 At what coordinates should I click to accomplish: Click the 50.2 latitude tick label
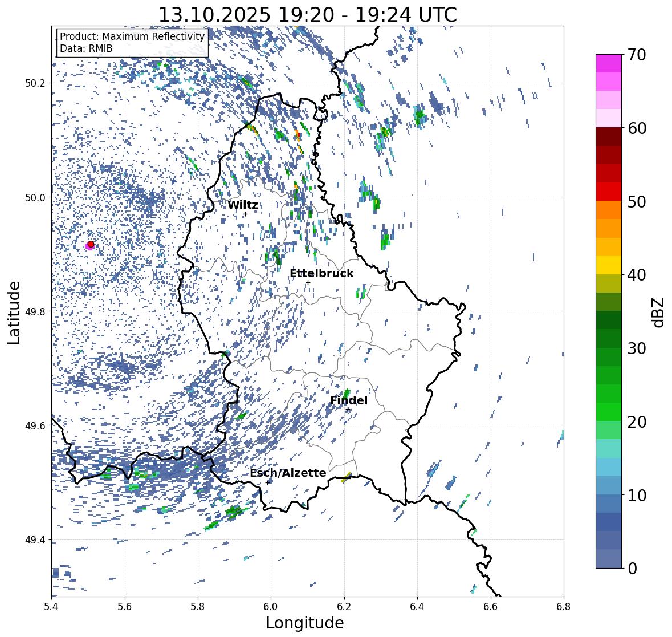(35, 83)
